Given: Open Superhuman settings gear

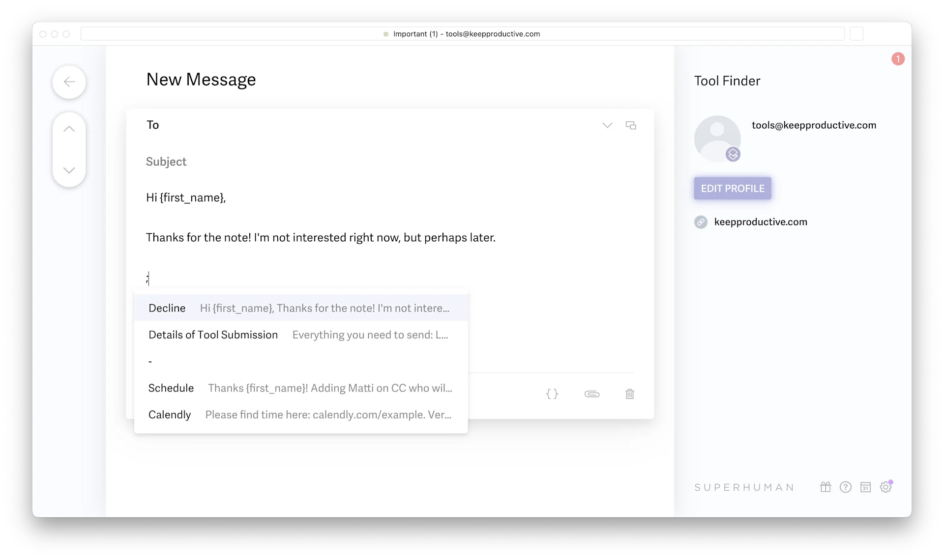Looking at the screenshot, I should (x=886, y=486).
